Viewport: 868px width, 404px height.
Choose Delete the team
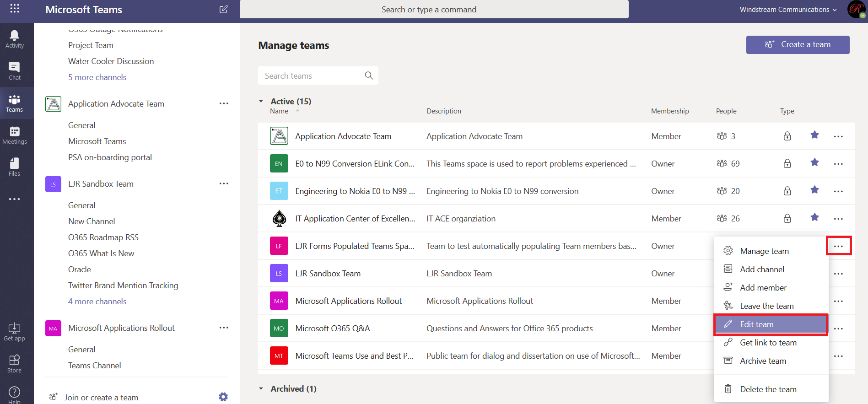click(771, 389)
